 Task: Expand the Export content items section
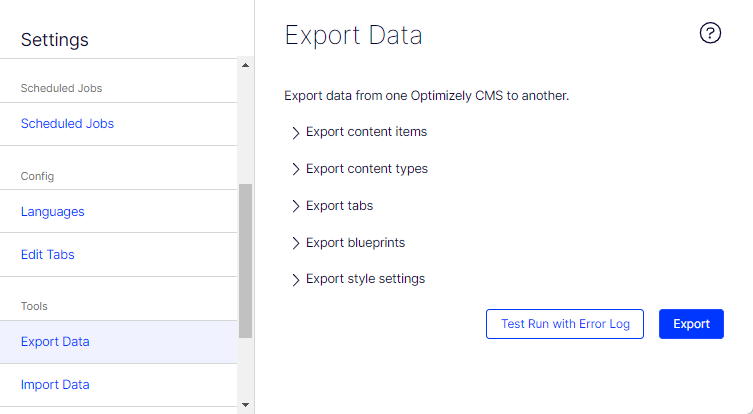coord(366,131)
